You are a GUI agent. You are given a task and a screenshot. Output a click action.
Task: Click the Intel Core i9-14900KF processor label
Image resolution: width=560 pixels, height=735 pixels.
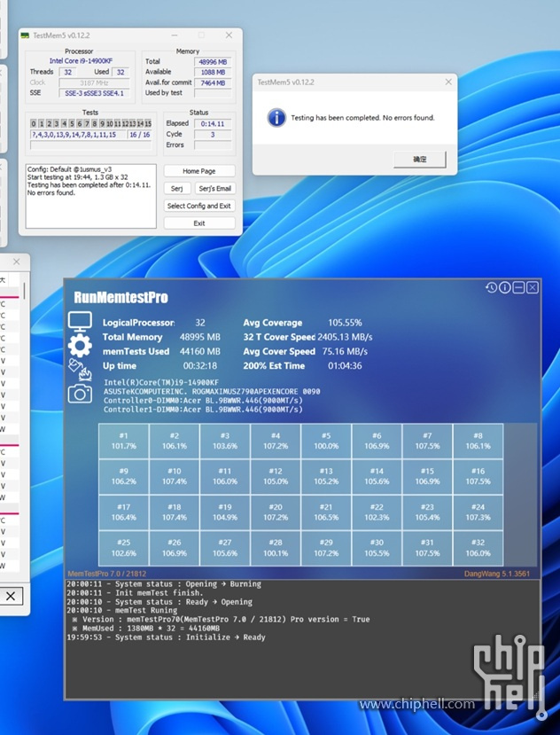coord(81,61)
